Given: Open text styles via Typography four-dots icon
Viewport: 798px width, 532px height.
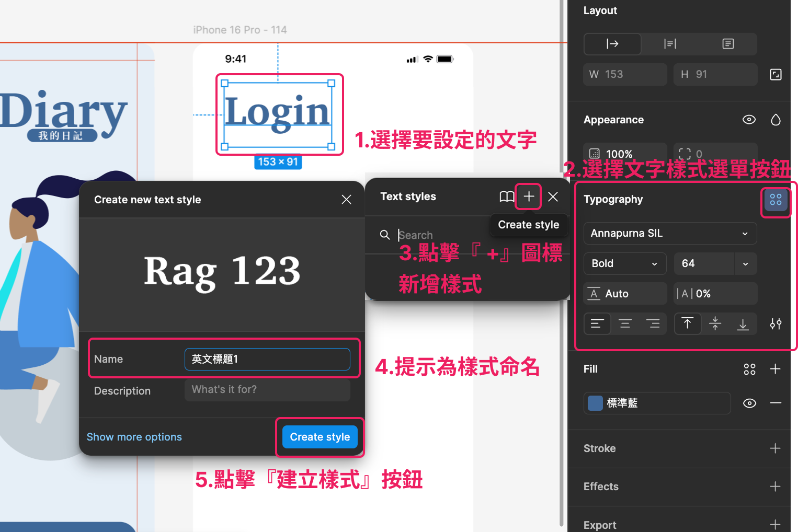Looking at the screenshot, I should pyautogui.click(x=776, y=200).
